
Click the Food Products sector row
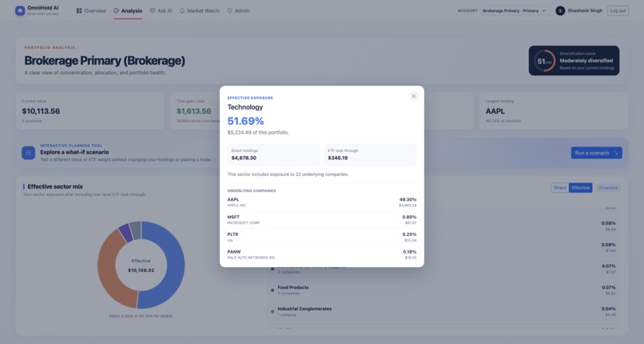coord(443,290)
